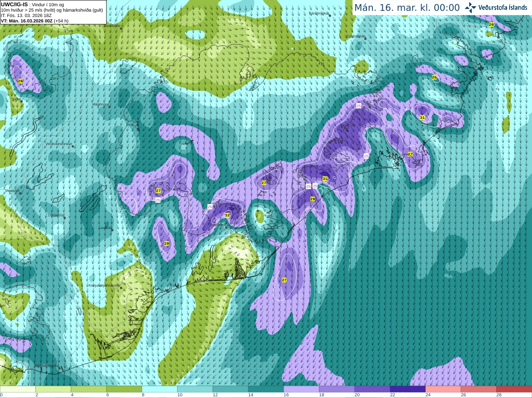Select the yellow 29 max gust marker

313,199
